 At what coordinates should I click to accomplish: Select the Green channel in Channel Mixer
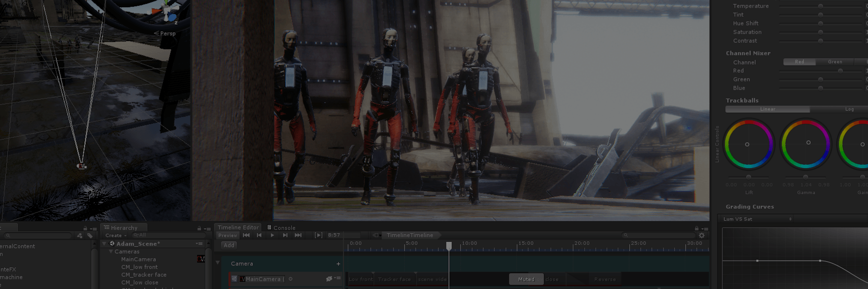click(835, 62)
